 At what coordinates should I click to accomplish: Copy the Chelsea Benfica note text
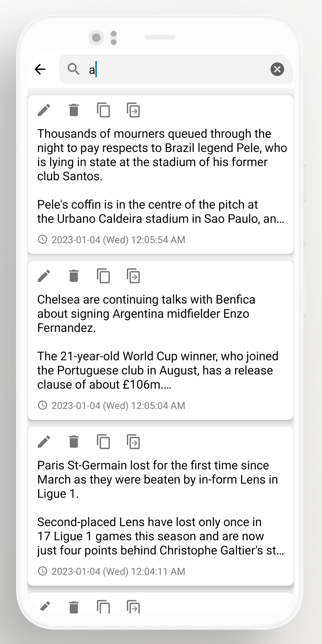[104, 276]
